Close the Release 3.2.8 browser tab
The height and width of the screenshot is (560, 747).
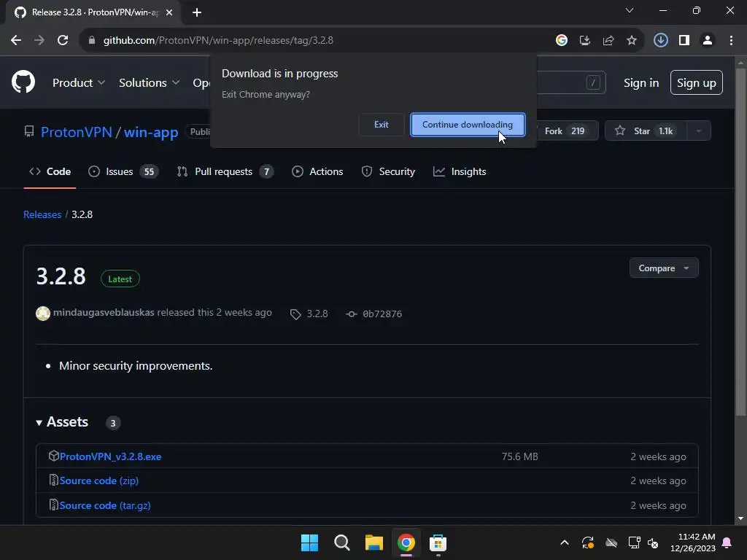(169, 12)
